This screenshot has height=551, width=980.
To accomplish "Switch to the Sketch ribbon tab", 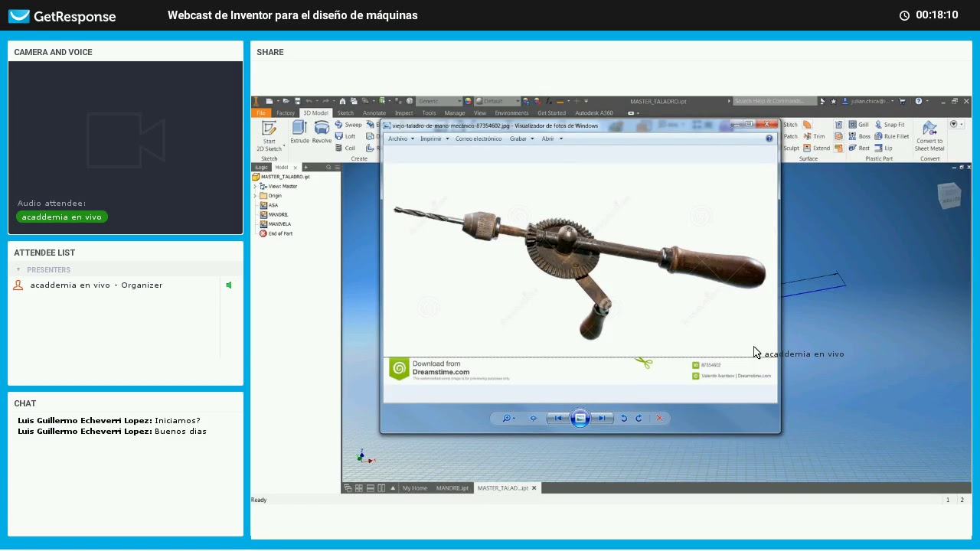I will pos(345,113).
